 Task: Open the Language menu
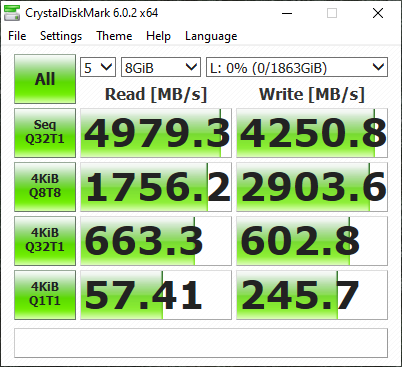pos(211,36)
